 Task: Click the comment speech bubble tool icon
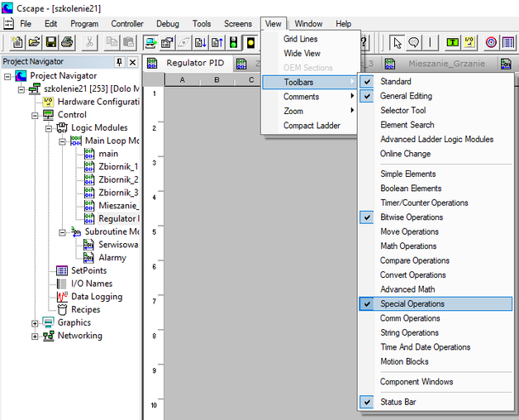[x=413, y=42]
